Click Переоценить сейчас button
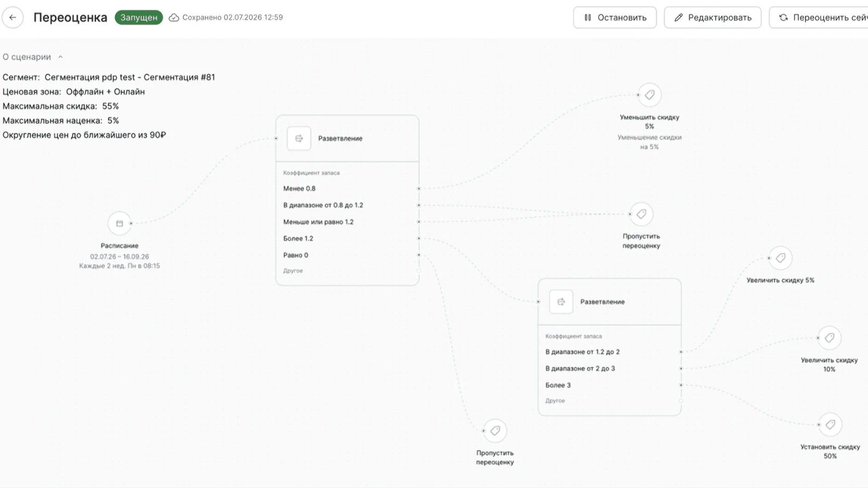The width and height of the screenshot is (868, 488). coord(819,17)
